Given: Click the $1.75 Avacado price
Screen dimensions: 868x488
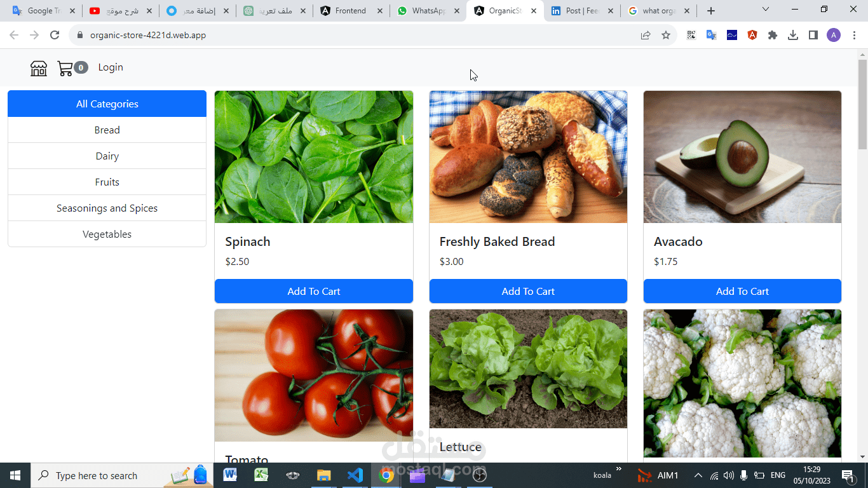Looking at the screenshot, I should pos(666,261).
